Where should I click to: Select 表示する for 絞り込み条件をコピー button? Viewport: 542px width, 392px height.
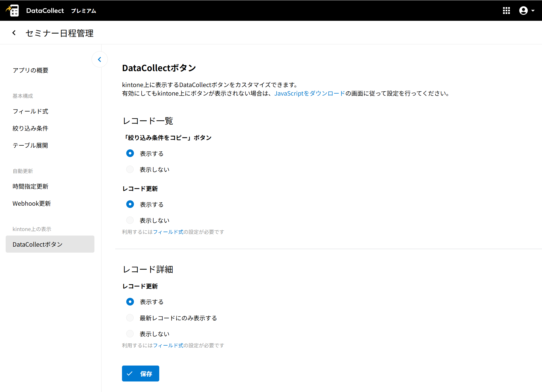click(x=130, y=153)
